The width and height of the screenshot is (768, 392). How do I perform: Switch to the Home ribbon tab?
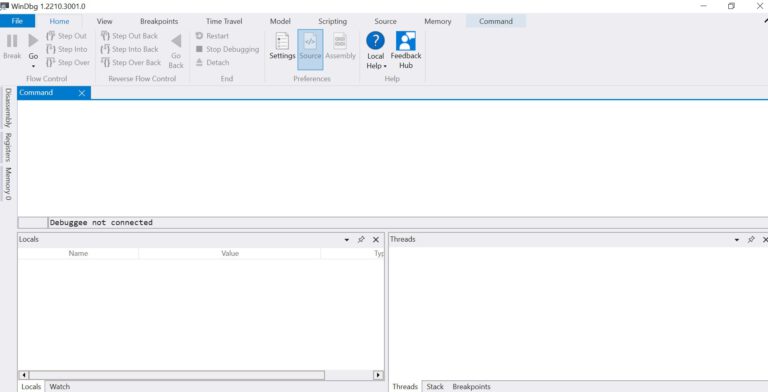[59, 21]
